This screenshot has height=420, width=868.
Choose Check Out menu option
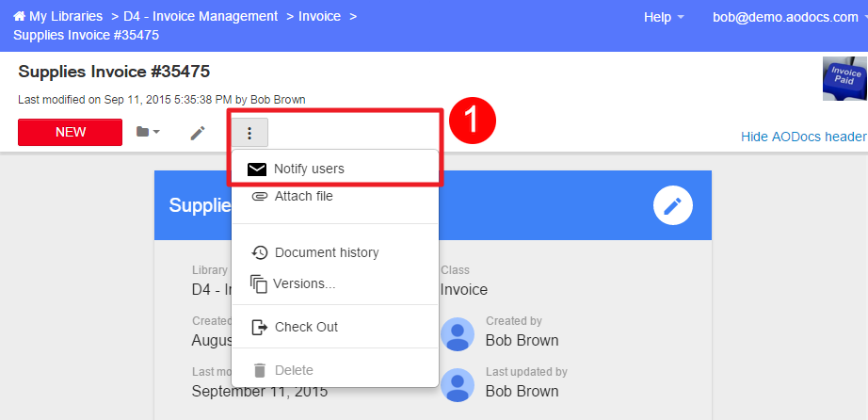(x=335, y=327)
